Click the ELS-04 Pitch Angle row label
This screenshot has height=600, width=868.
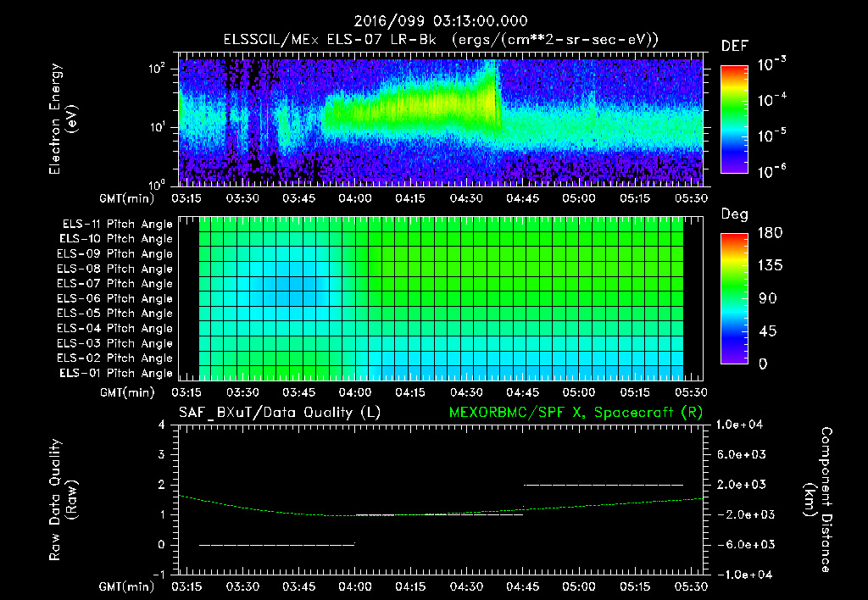(x=115, y=329)
